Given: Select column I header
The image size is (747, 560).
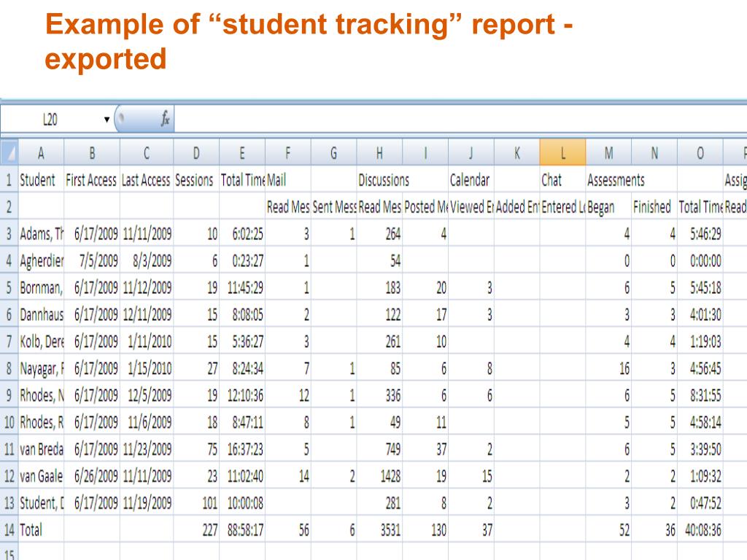Looking at the screenshot, I should (425, 153).
